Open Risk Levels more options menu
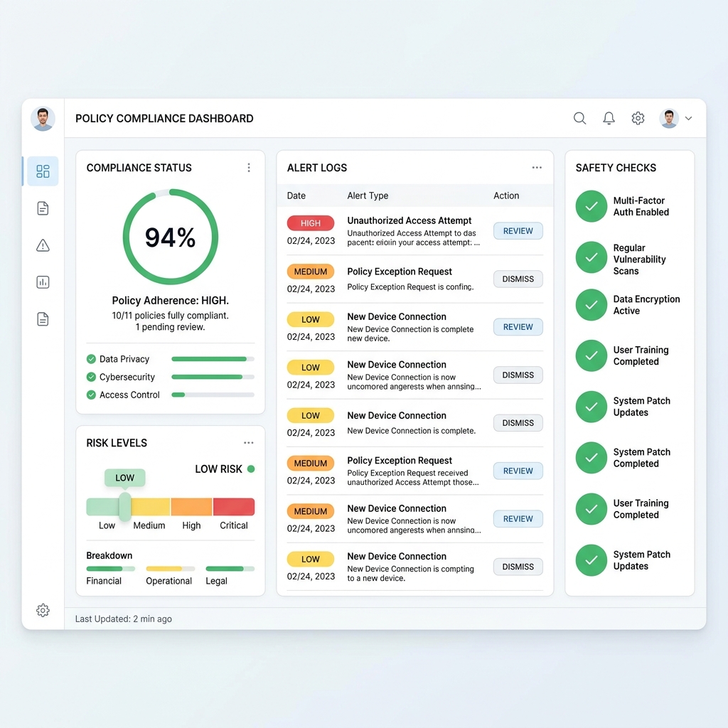Screen dimensions: 728x728 tap(249, 443)
